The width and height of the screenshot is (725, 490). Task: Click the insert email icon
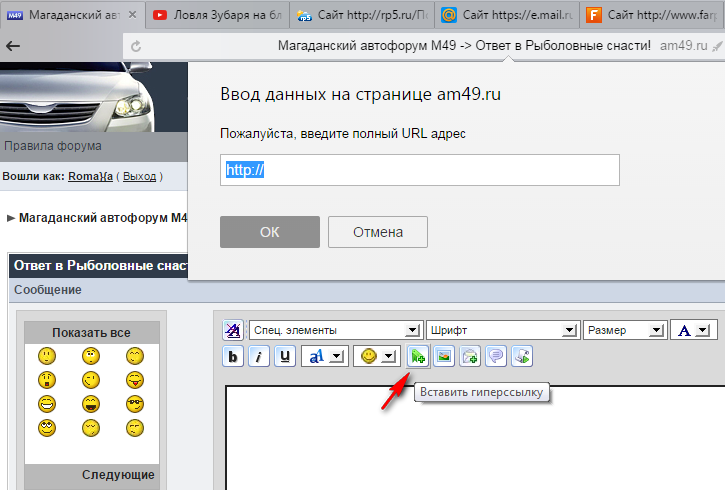pyautogui.click(x=470, y=356)
